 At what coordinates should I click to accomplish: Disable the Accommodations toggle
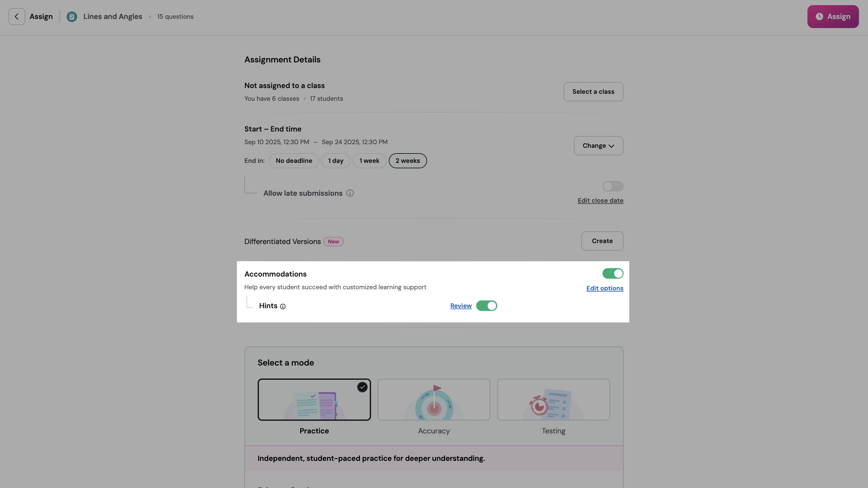click(613, 274)
